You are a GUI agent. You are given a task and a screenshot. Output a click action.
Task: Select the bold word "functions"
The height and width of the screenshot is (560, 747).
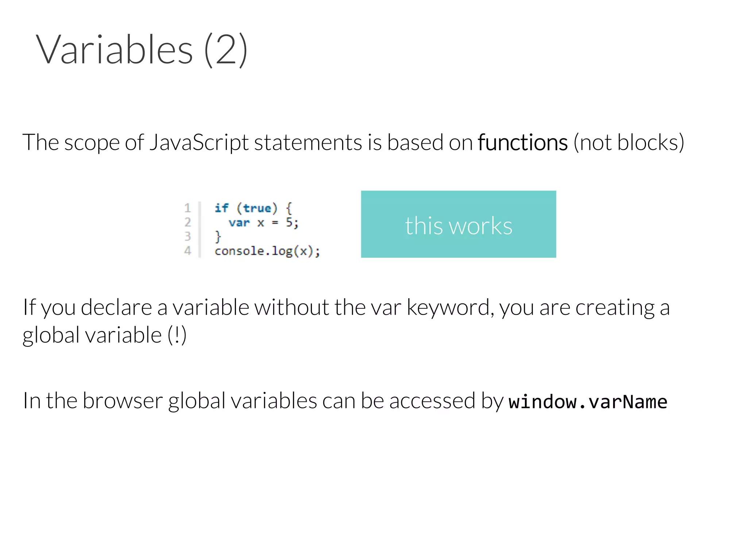[x=522, y=142]
